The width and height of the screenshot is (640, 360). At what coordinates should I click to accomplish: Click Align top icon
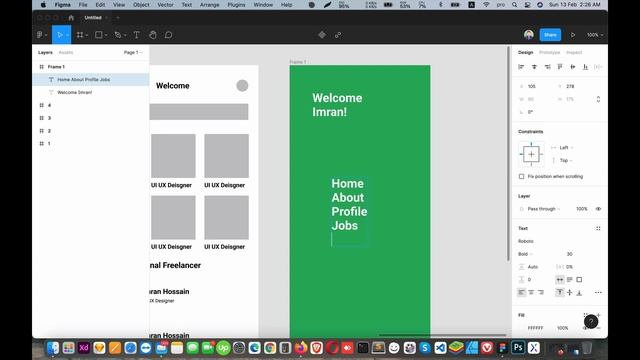pyautogui.click(x=560, y=67)
